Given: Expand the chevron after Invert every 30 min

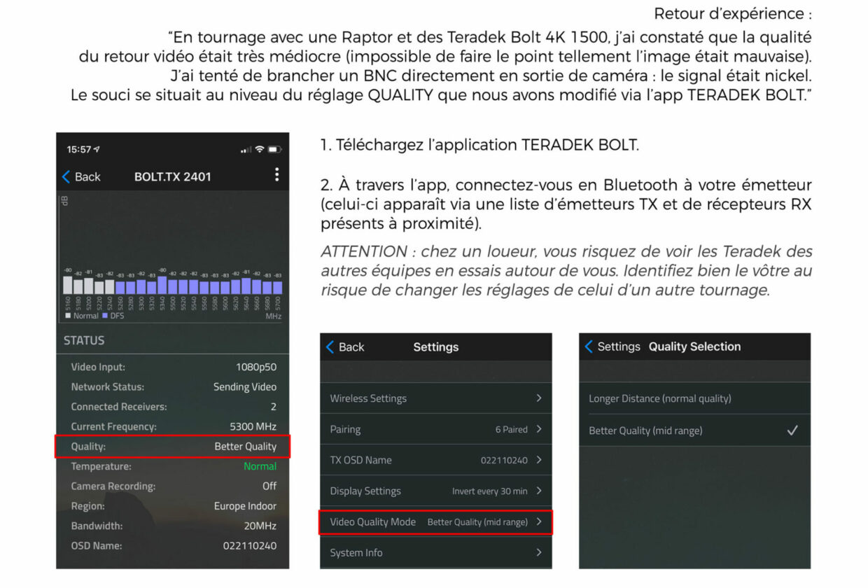Looking at the screenshot, I should 539,491.
